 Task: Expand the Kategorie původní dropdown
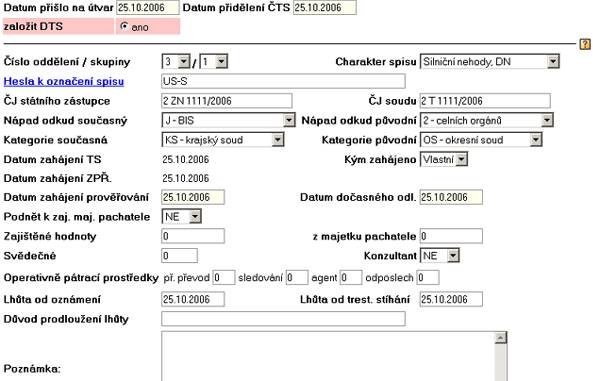click(481, 140)
